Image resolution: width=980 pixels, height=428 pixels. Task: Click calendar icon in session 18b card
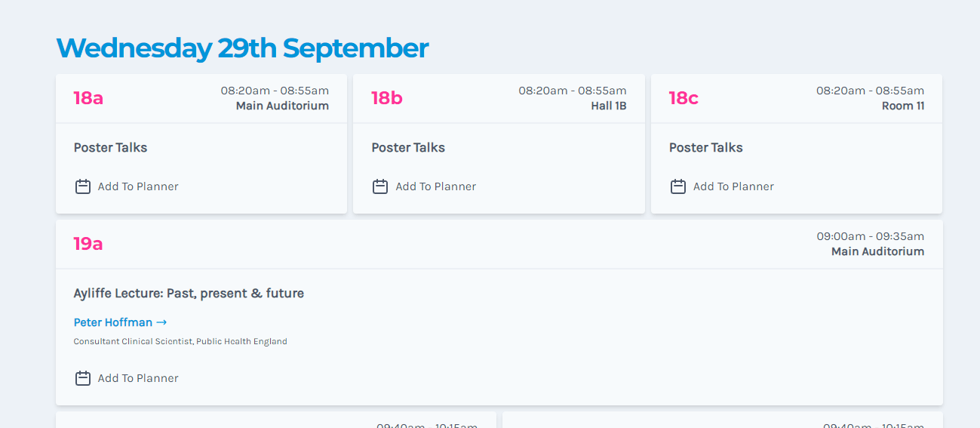[x=380, y=186]
